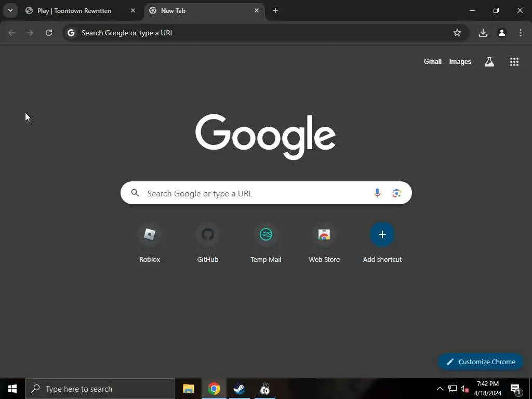Open the Chrome three-dot menu
The width and height of the screenshot is (532, 399).
pyautogui.click(x=521, y=33)
